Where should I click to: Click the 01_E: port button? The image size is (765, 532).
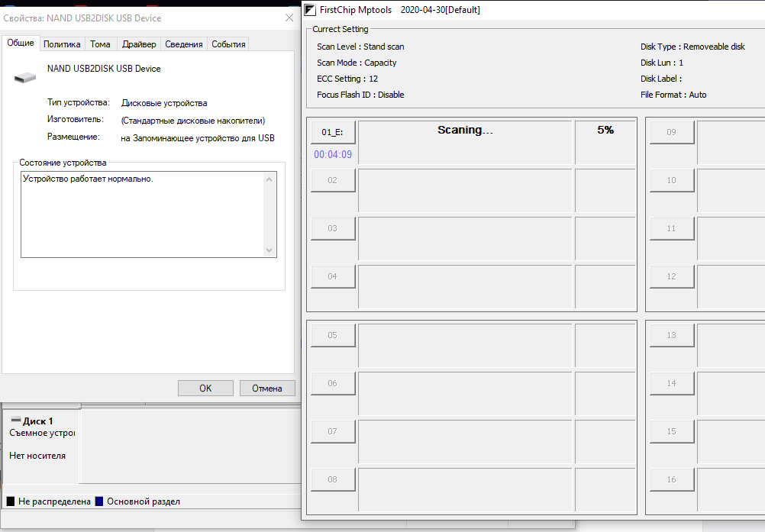333,132
